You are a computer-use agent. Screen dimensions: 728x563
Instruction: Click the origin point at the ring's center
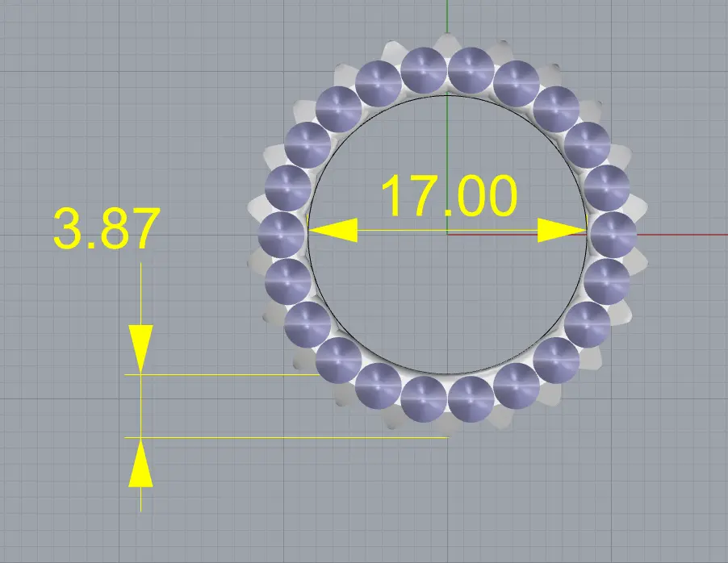447,235
